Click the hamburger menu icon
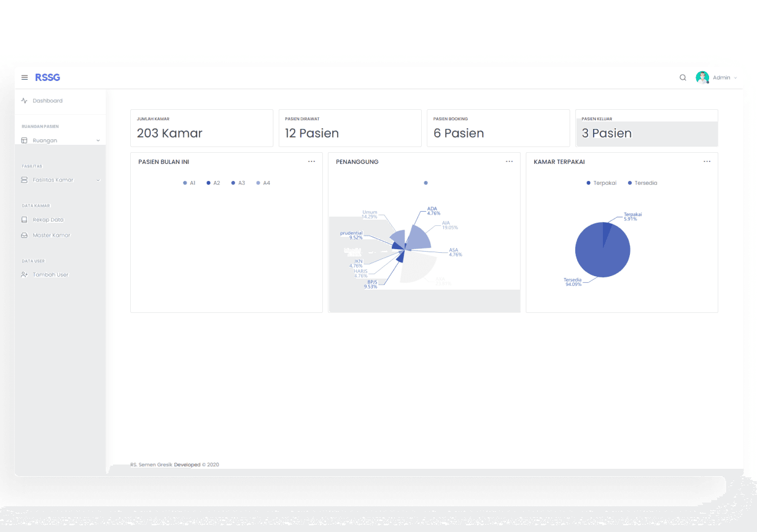Screen dimensions: 757x532 [x=25, y=78]
